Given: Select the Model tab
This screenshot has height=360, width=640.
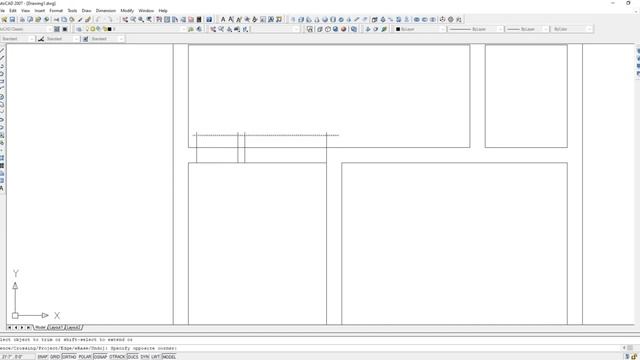Looking at the screenshot, I should tap(40, 327).
